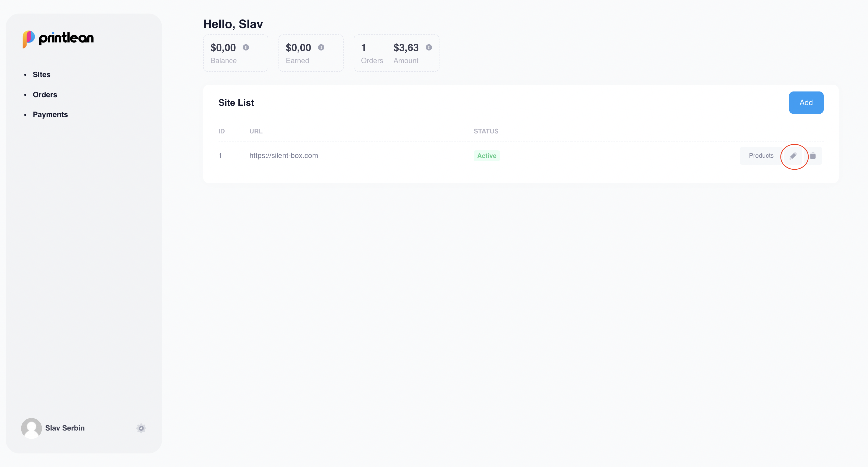868x467 pixels.
Task: Click the URL column header
Action: (256, 131)
